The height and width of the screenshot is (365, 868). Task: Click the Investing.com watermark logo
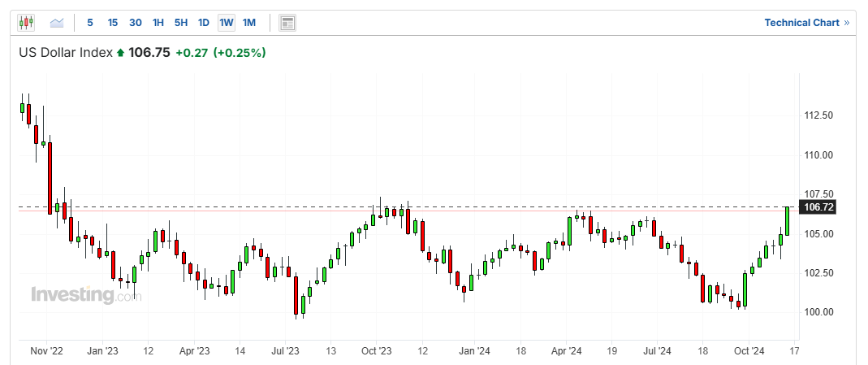pos(86,294)
